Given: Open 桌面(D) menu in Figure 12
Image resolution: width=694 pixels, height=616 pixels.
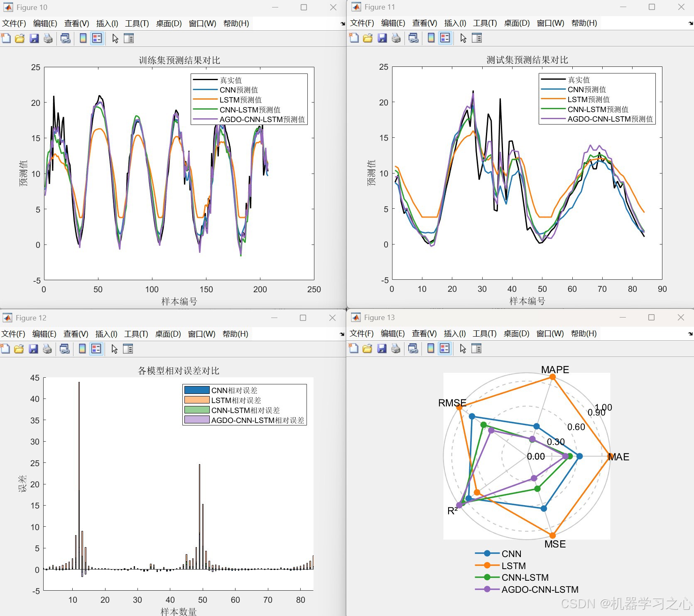Looking at the screenshot, I should (x=168, y=334).
